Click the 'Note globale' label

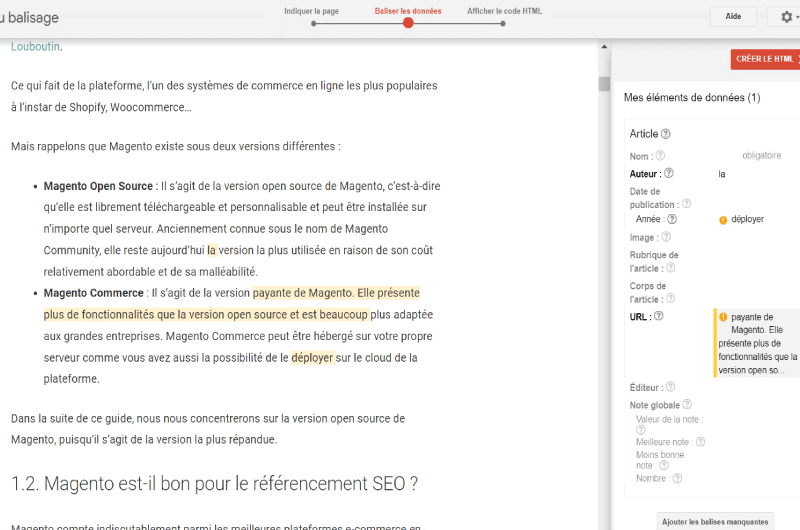[x=655, y=405]
